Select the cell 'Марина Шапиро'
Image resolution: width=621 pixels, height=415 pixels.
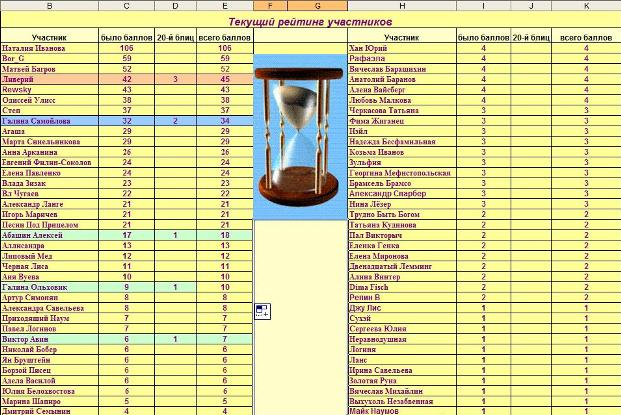[50, 401]
